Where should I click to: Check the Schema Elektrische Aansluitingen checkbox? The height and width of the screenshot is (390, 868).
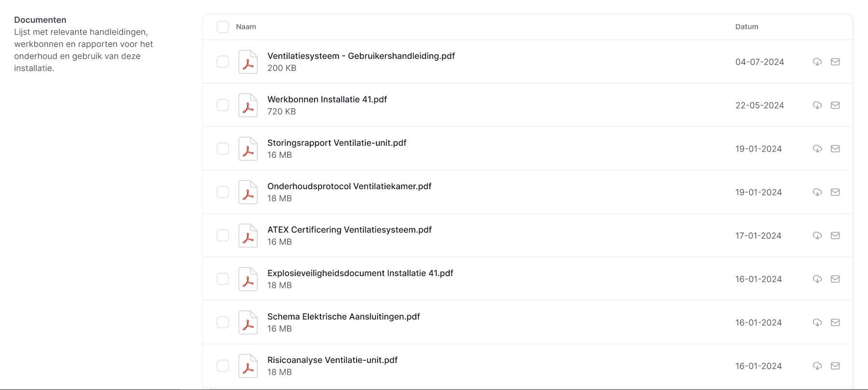tap(222, 322)
